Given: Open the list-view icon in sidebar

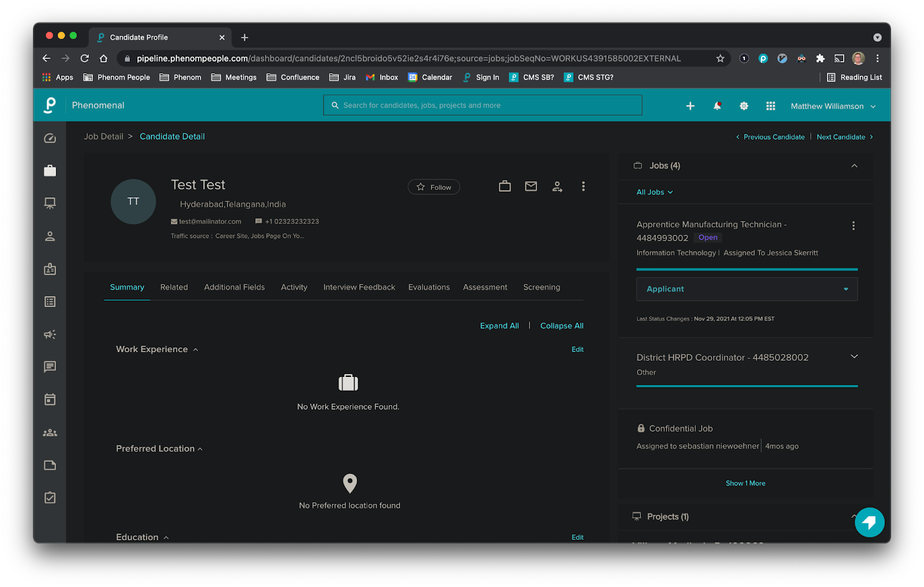Looking at the screenshot, I should pyautogui.click(x=50, y=301).
